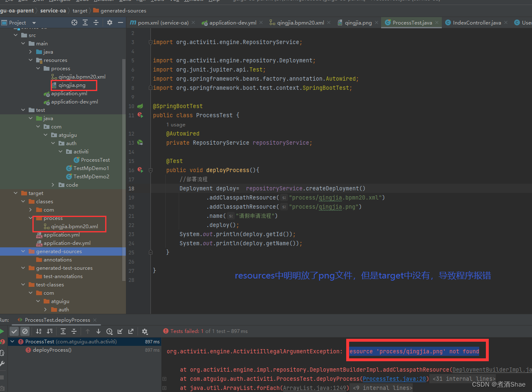Open Run panel test runner settings gear
The height and width of the screenshot is (392, 532).
point(145,331)
